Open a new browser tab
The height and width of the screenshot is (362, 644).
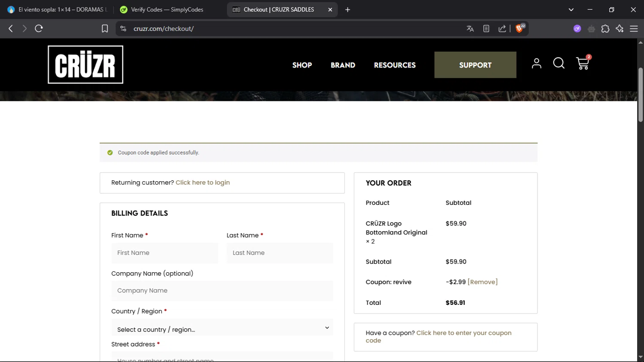(x=348, y=9)
